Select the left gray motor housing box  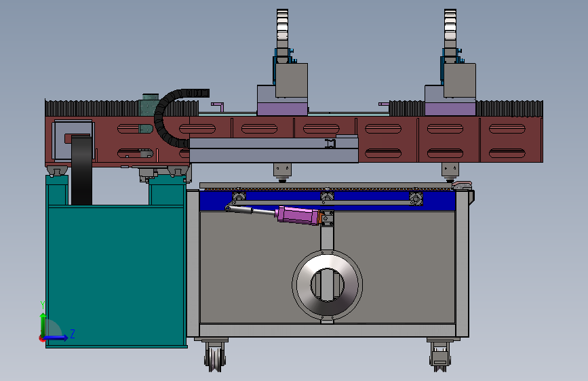click(x=292, y=80)
